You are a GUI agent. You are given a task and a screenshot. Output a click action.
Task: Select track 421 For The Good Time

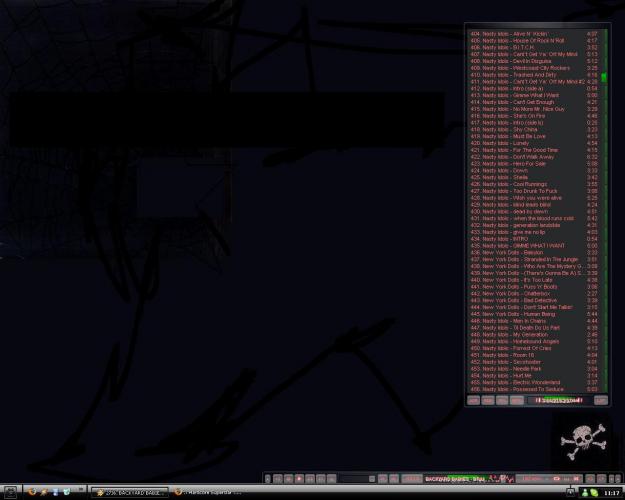[533, 150]
